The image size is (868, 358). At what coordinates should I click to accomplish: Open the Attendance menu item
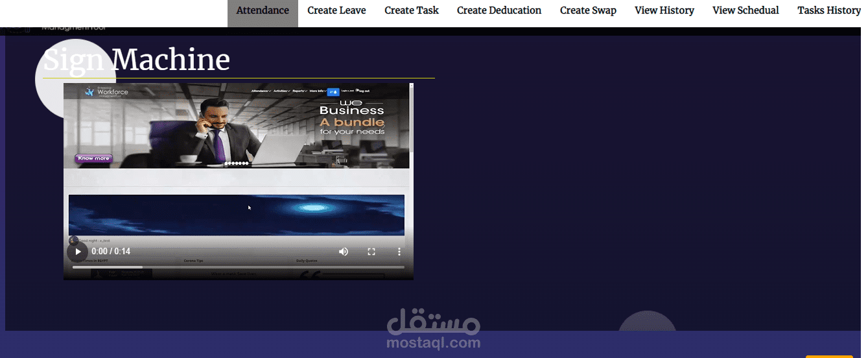coord(263,11)
